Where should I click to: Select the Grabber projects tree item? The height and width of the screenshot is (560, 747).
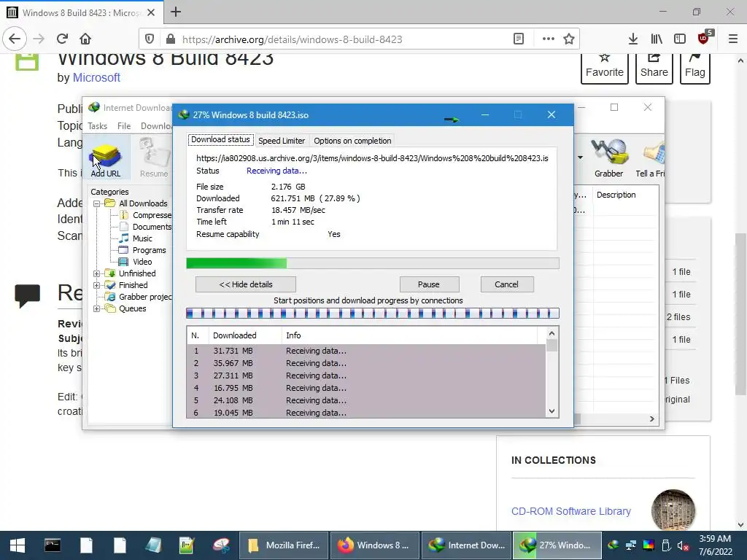coord(145,297)
